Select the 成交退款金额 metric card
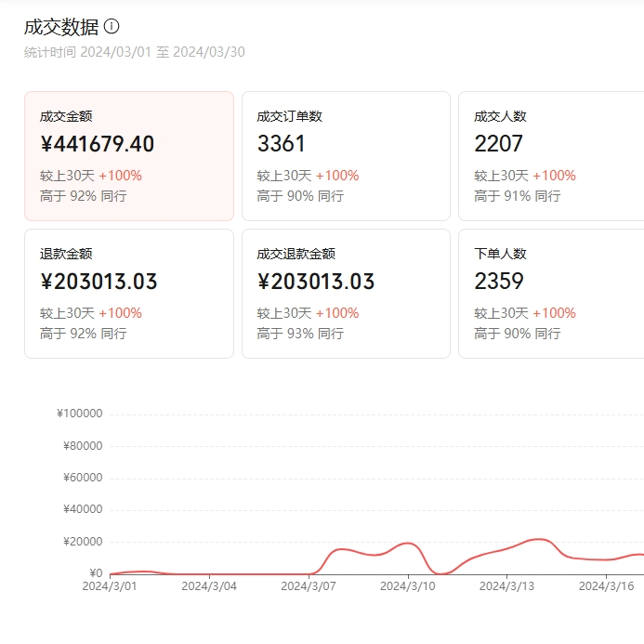 tap(346, 293)
